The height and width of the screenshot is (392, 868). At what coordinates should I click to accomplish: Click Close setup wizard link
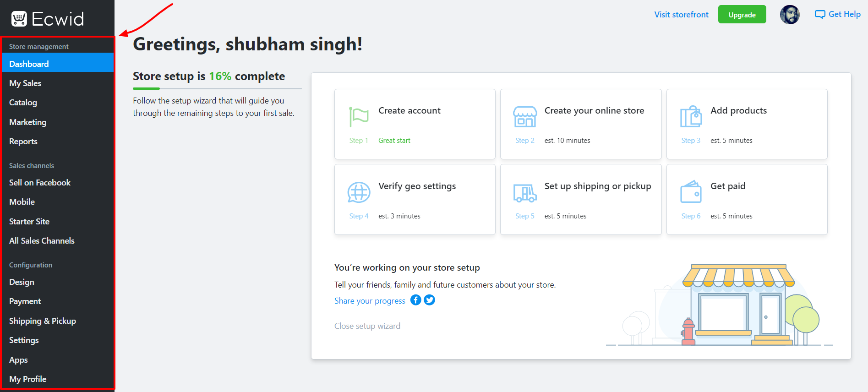(x=367, y=326)
